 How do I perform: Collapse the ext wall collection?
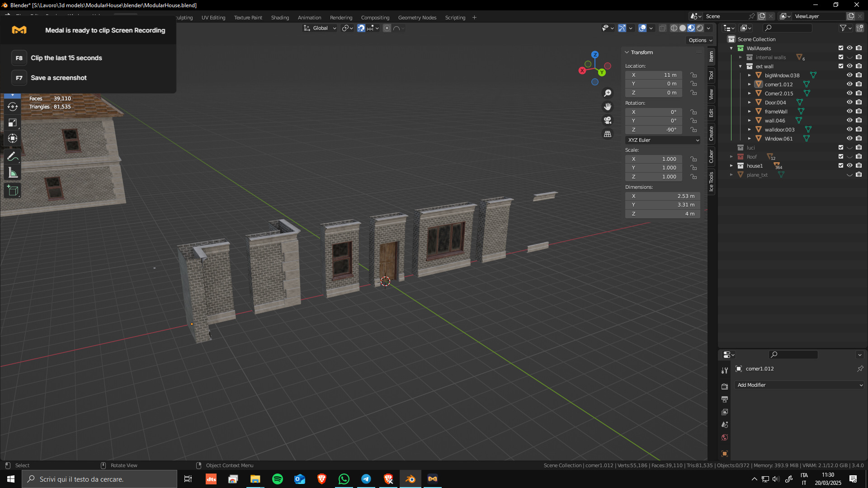[740, 66]
